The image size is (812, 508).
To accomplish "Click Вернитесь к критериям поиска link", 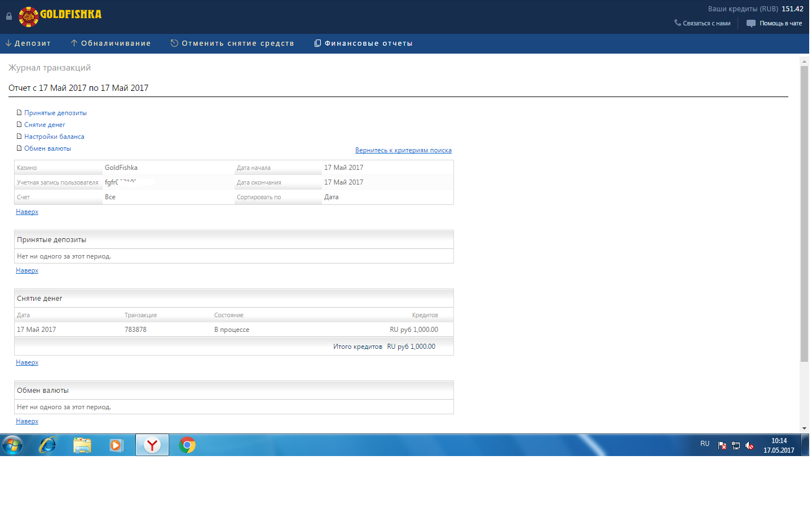I will (403, 150).
